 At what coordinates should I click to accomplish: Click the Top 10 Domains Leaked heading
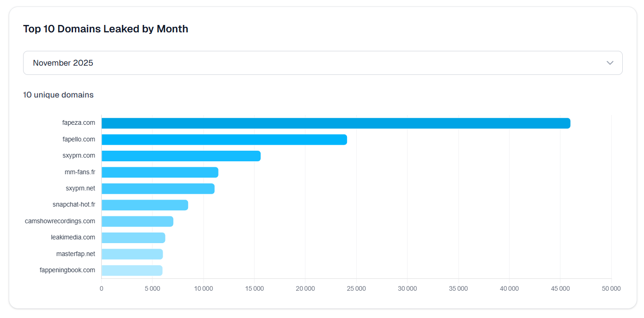click(x=105, y=29)
